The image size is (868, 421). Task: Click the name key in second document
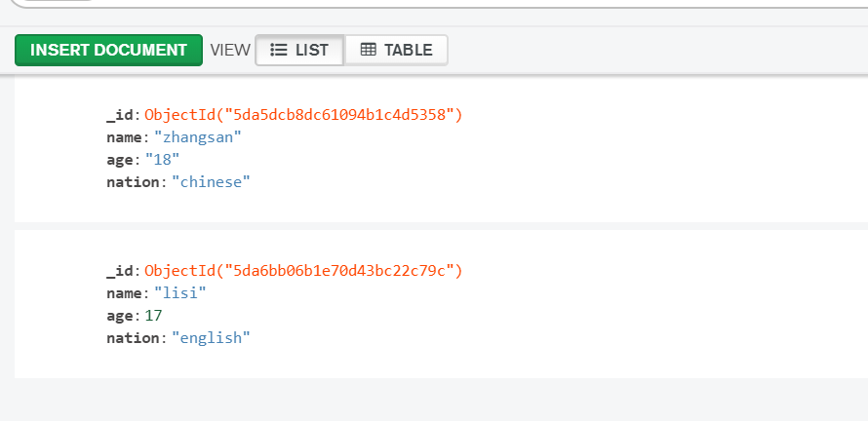coord(126,293)
